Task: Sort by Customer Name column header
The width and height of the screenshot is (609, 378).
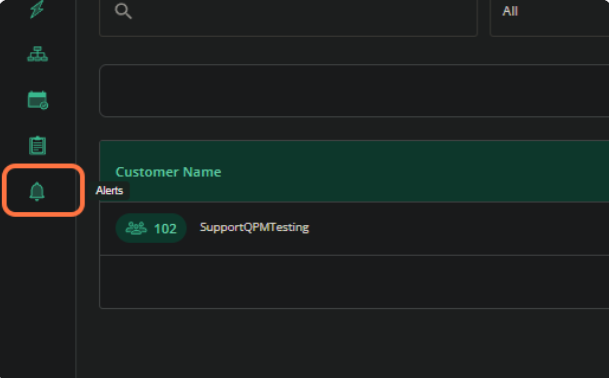Action: pyautogui.click(x=168, y=172)
